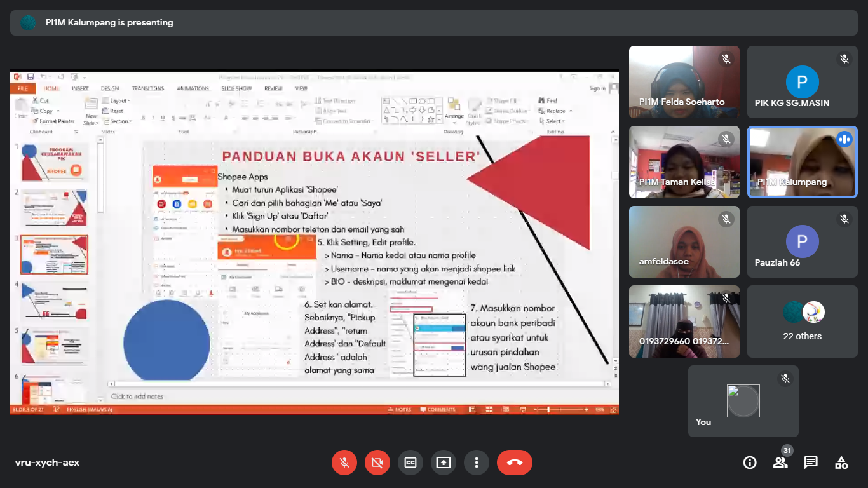Click 'Click to add notes' field
Image resolution: width=868 pixels, height=488 pixels.
coord(137,396)
